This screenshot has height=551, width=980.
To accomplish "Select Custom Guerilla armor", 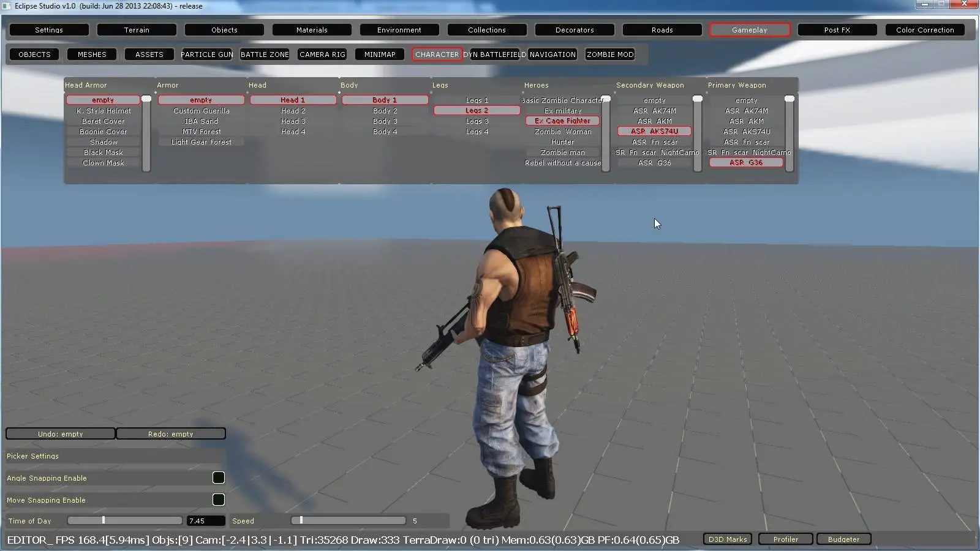I will (x=202, y=111).
